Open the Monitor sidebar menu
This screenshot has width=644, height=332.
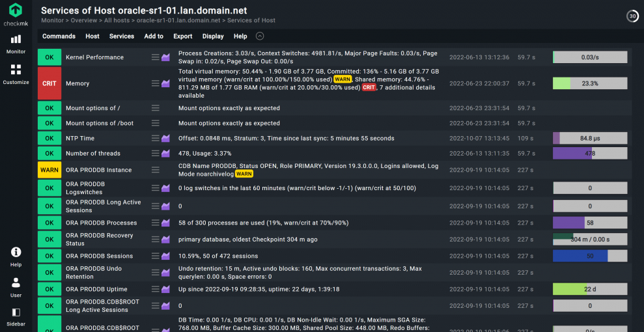click(16, 44)
